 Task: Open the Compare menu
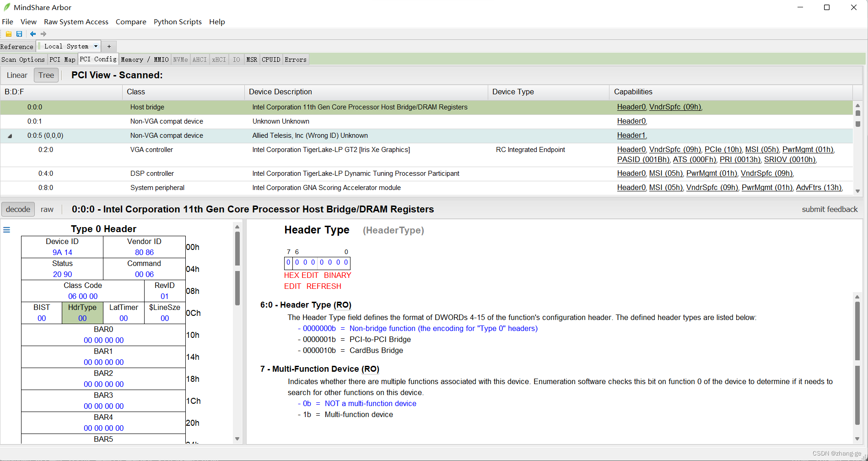(x=131, y=22)
